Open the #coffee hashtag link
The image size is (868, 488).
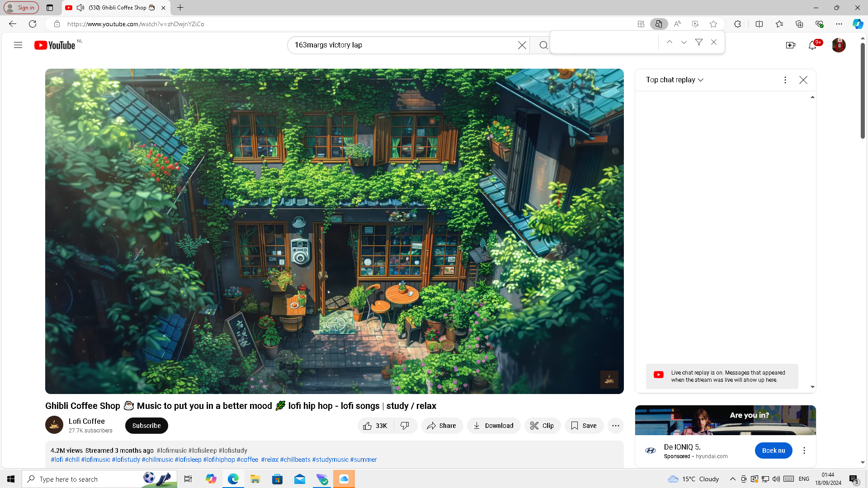point(247,460)
